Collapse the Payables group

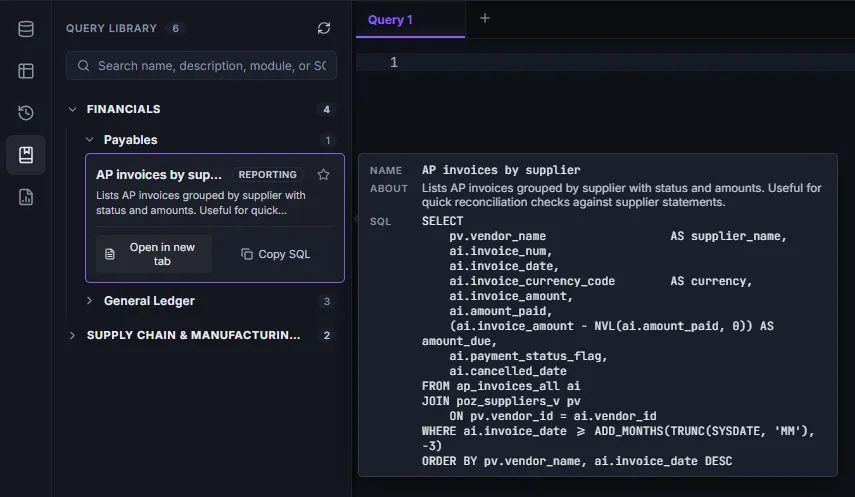pyautogui.click(x=90, y=140)
